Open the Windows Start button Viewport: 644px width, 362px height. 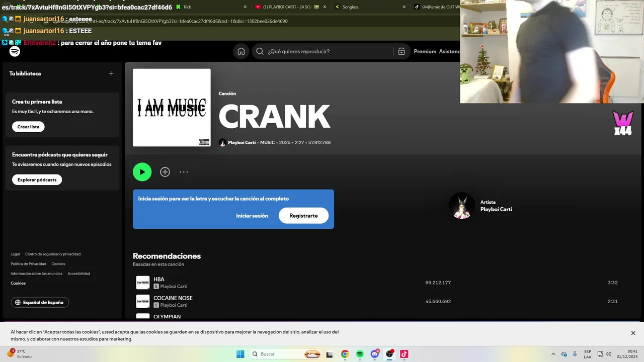(240, 354)
